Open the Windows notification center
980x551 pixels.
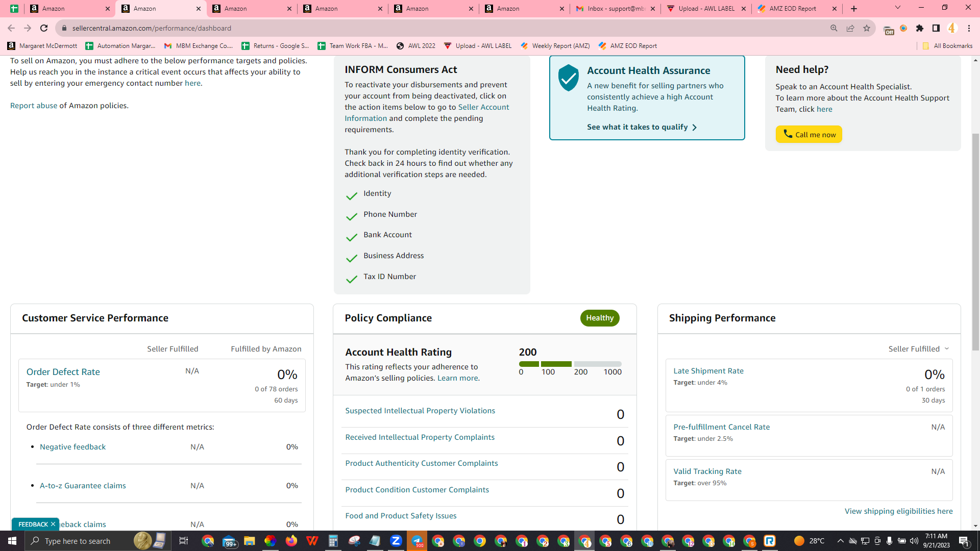pos(964,541)
